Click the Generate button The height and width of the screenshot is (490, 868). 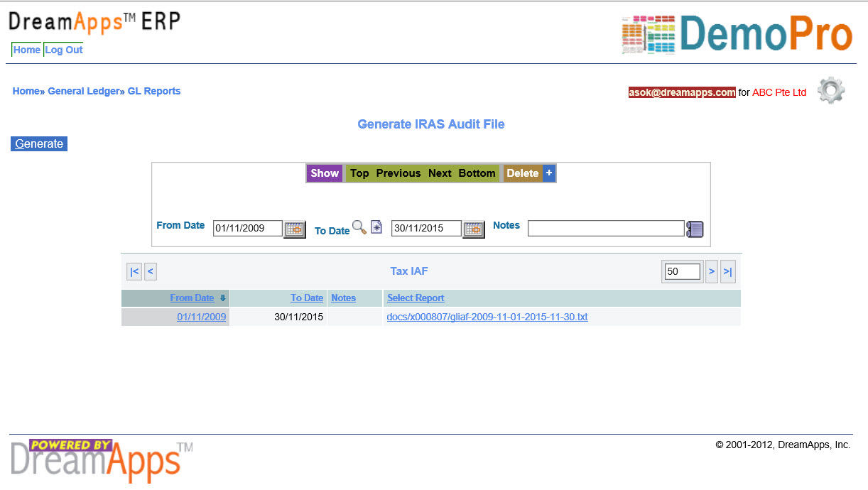[x=39, y=143]
